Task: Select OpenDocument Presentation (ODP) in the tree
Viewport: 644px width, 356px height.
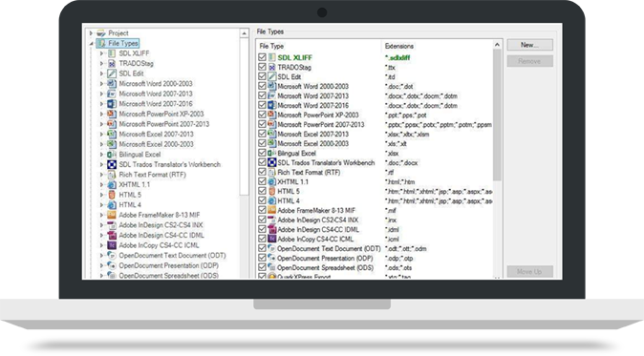Action: click(169, 265)
